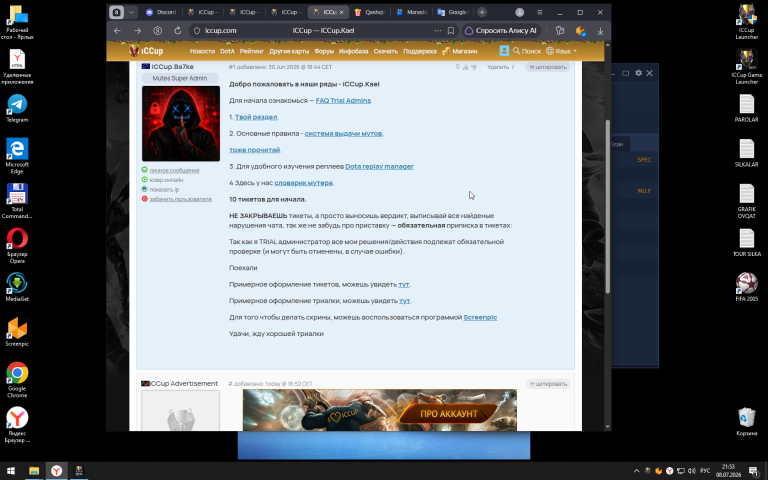Viewport: 768px width, 480px height.
Task: Open Форум in ICCup navigation menu
Action: click(x=324, y=51)
